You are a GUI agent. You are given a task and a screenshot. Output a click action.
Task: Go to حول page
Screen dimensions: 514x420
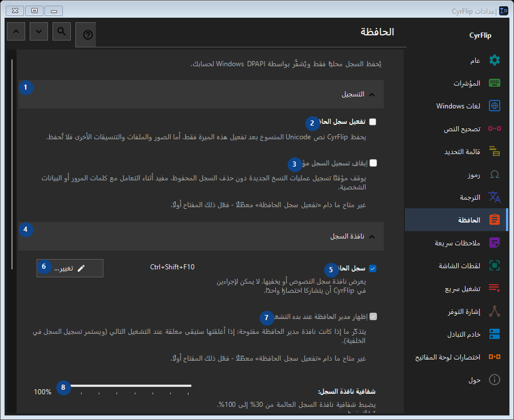coord(456,379)
